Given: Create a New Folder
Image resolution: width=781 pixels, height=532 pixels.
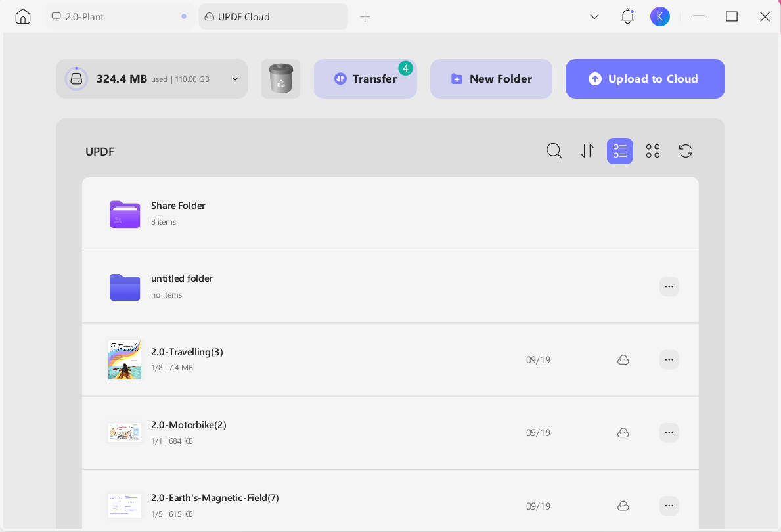Looking at the screenshot, I should 491,79.
